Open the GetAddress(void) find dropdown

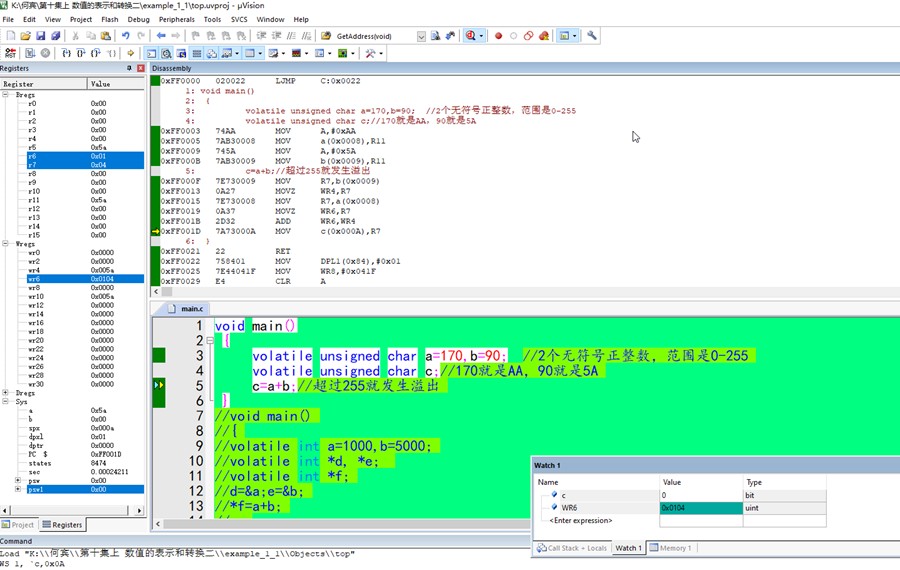[x=421, y=36]
